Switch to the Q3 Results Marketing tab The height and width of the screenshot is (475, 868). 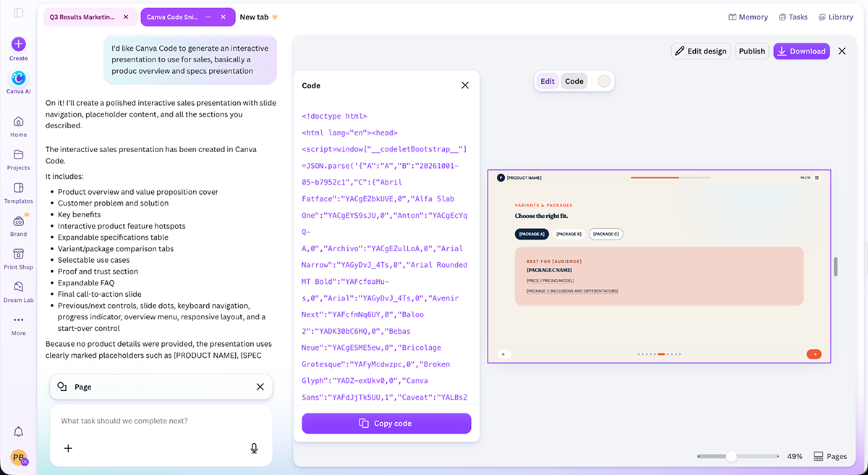[x=82, y=17]
